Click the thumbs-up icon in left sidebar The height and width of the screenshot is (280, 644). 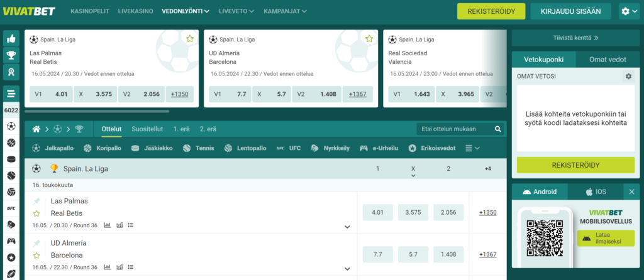[x=11, y=38]
